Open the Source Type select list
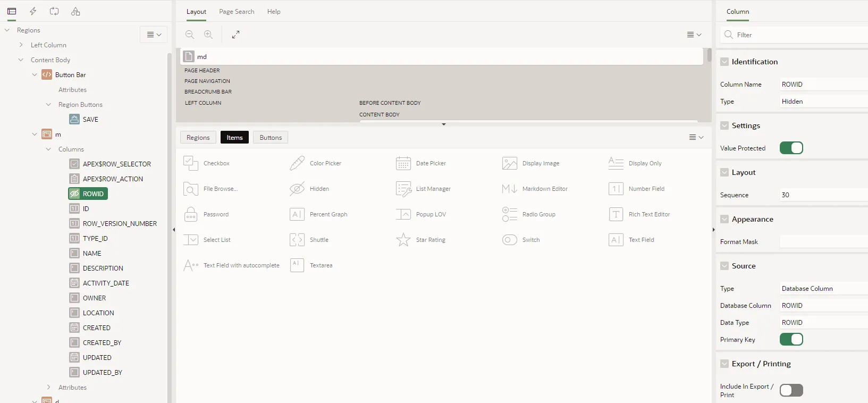Screen dimensions: 868x403 [824, 289]
